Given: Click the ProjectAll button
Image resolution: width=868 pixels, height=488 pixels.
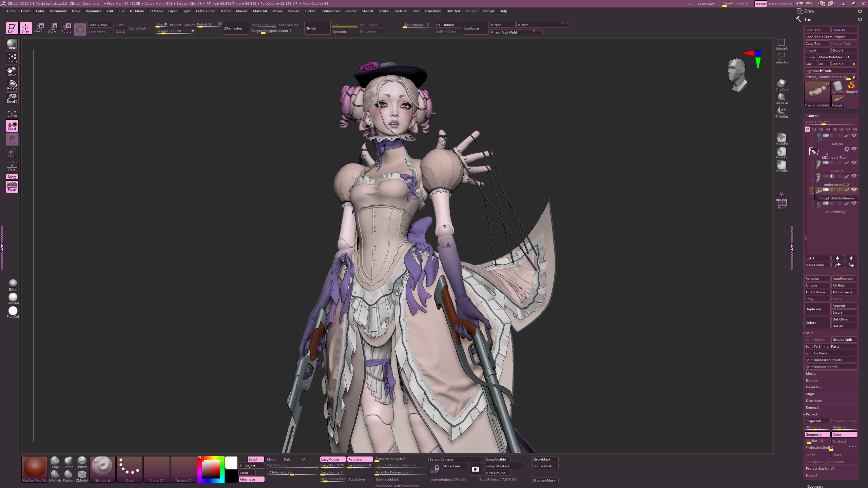Looking at the screenshot, I should pos(817,421).
